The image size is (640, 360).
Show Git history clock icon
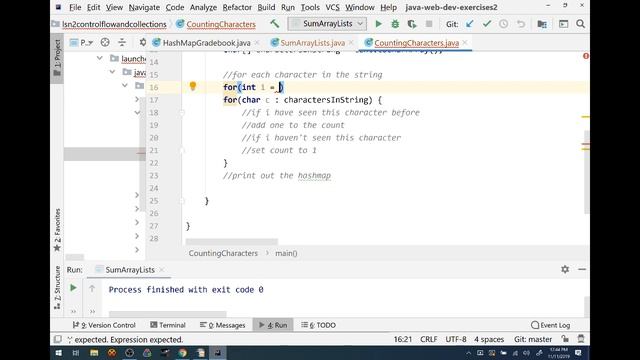[504, 24]
